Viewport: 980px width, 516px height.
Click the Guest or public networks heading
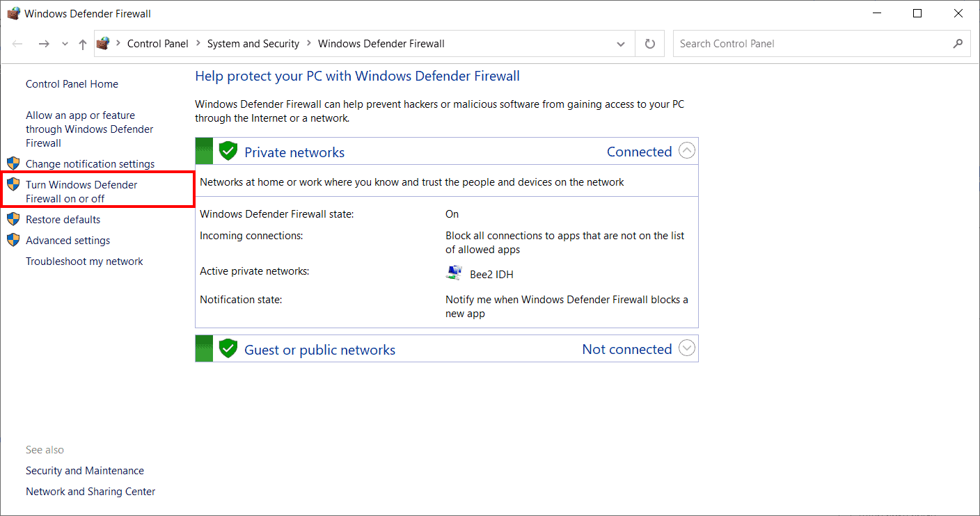(x=319, y=350)
